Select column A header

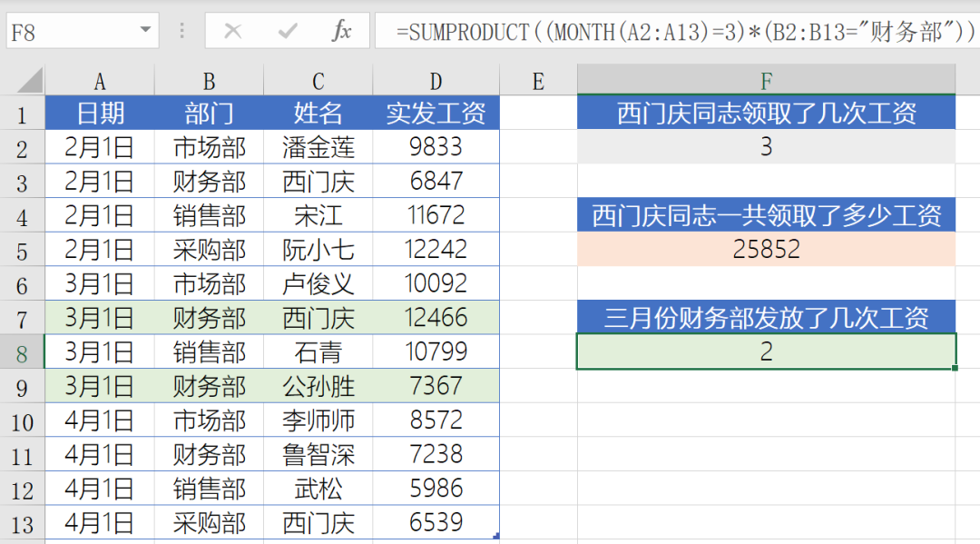coord(100,82)
